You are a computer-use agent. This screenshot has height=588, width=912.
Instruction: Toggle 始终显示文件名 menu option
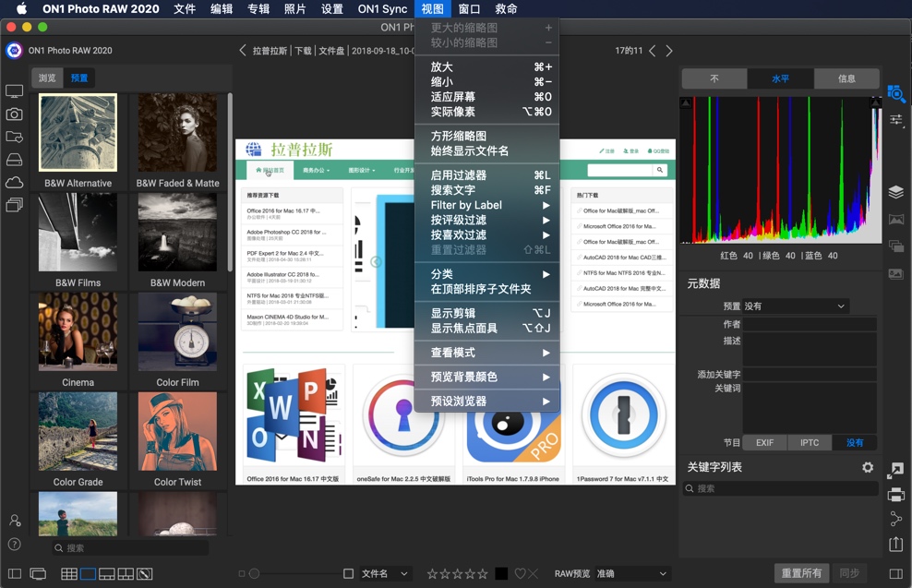(486, 151)
